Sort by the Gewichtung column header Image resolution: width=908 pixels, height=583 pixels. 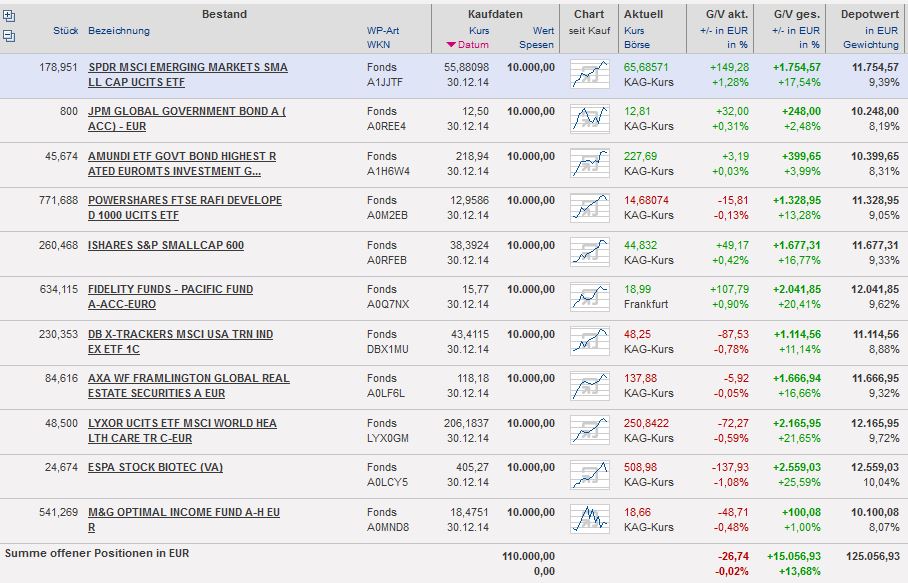[x=870, y=45]
